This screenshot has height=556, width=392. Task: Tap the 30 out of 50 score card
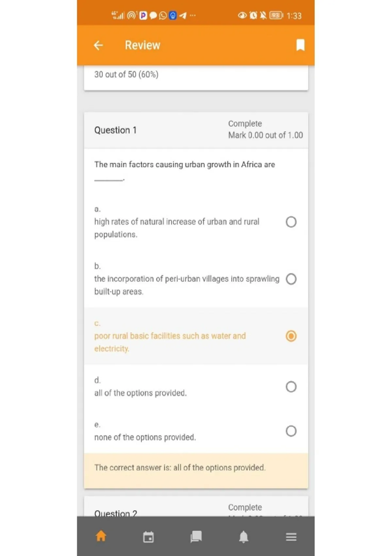coord(196,78)
